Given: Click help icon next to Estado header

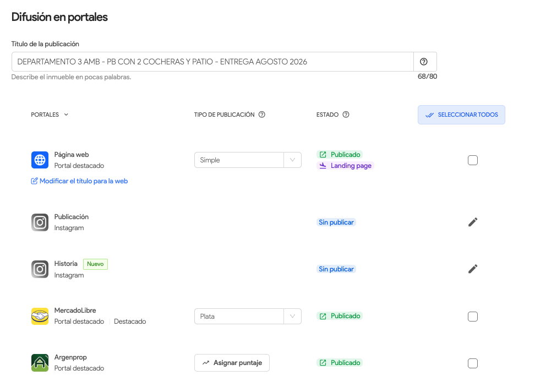Looking at the screenshot, I should click(x=346, y=115).
